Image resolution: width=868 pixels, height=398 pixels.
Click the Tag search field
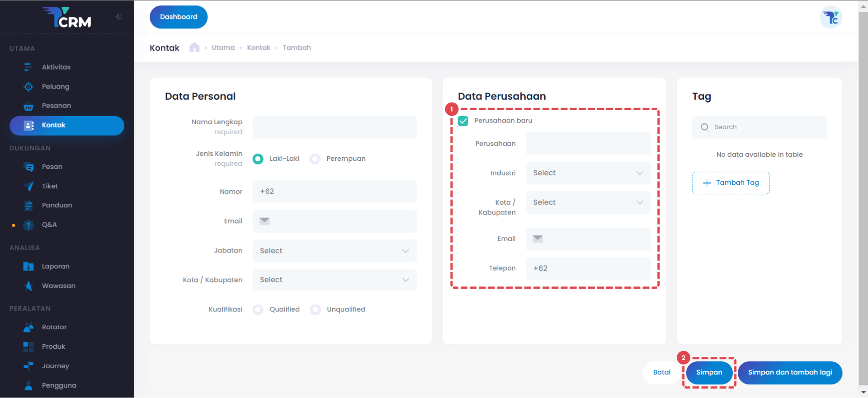coord(764,127)
